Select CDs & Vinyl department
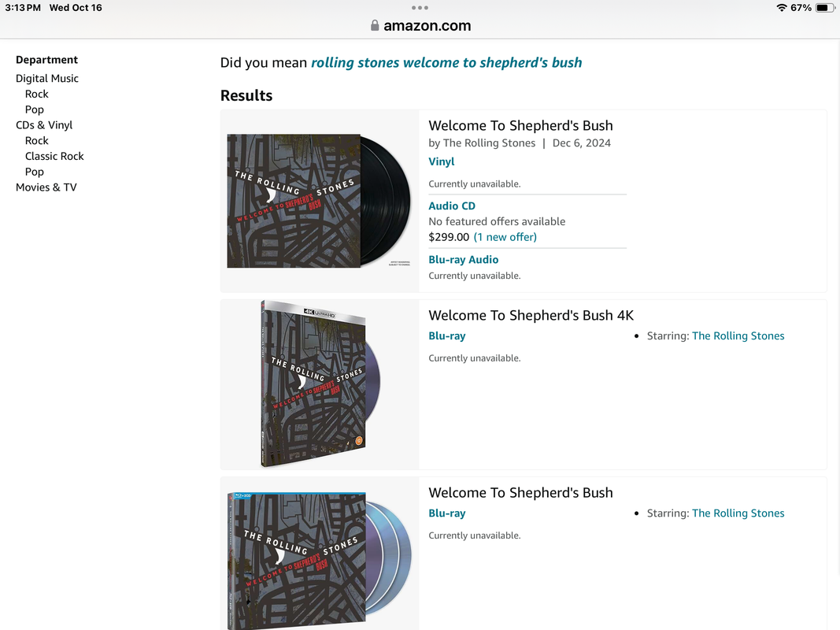Screen dimensions: 840x630 tap(44, 125)
